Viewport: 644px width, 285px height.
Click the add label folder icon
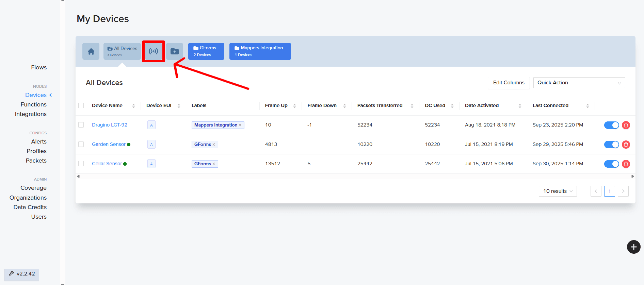click(175, 51)
